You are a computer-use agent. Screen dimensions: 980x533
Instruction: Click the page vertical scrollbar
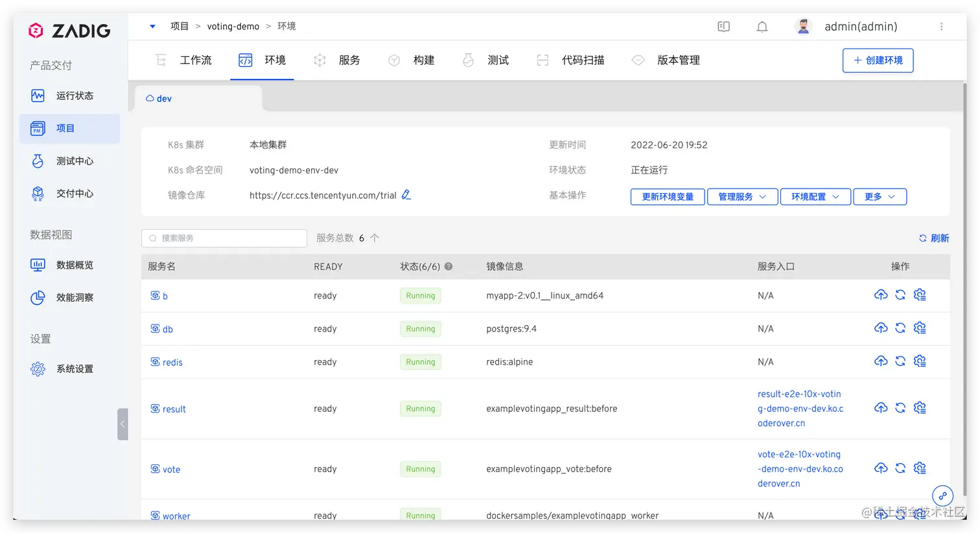pos(964,288)
